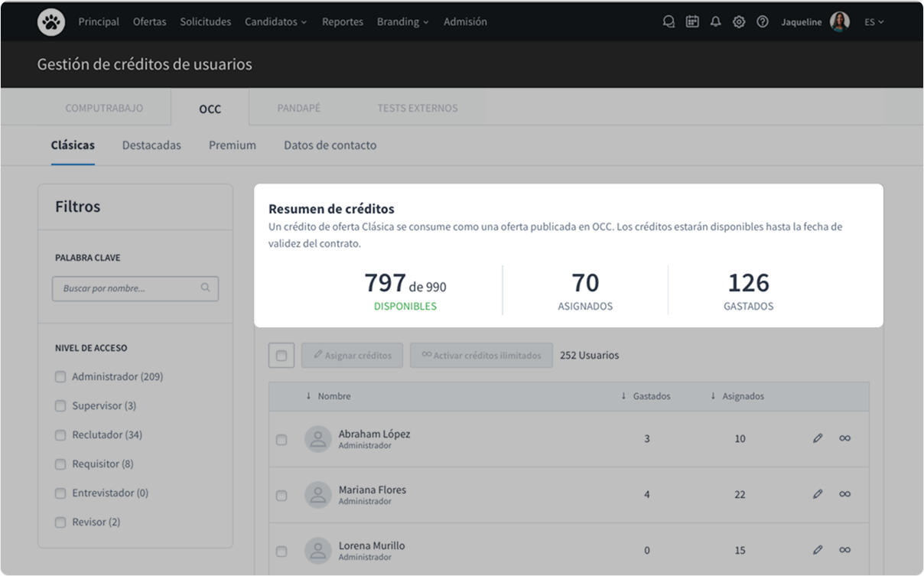924x576 pixels.
Task: Tick the select-all users checkbox
Action: coord(281,356)
